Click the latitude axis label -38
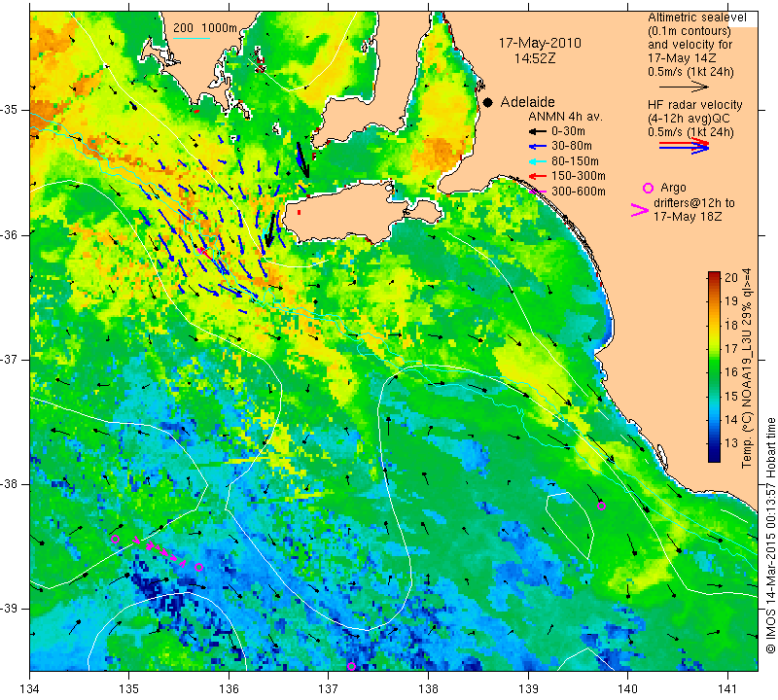This screenshot has width=778, height=700. tap(9, 484)
